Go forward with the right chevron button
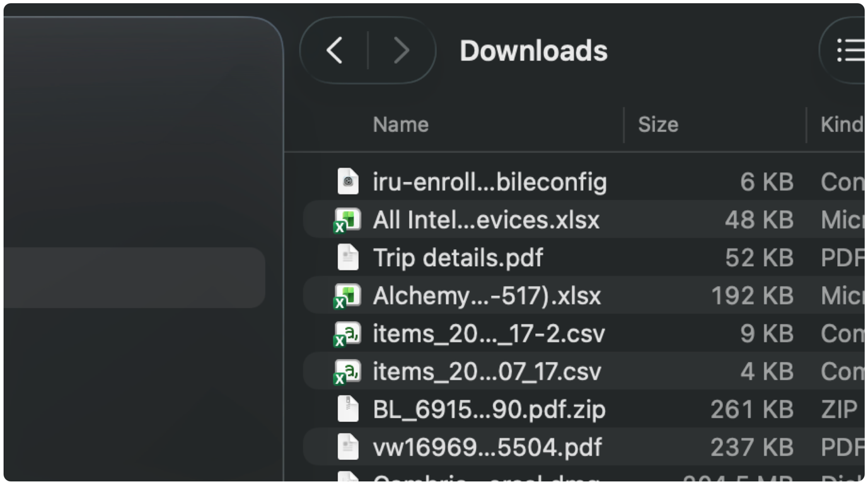This screenshot has height=485, width=868. tap(402, 50)
